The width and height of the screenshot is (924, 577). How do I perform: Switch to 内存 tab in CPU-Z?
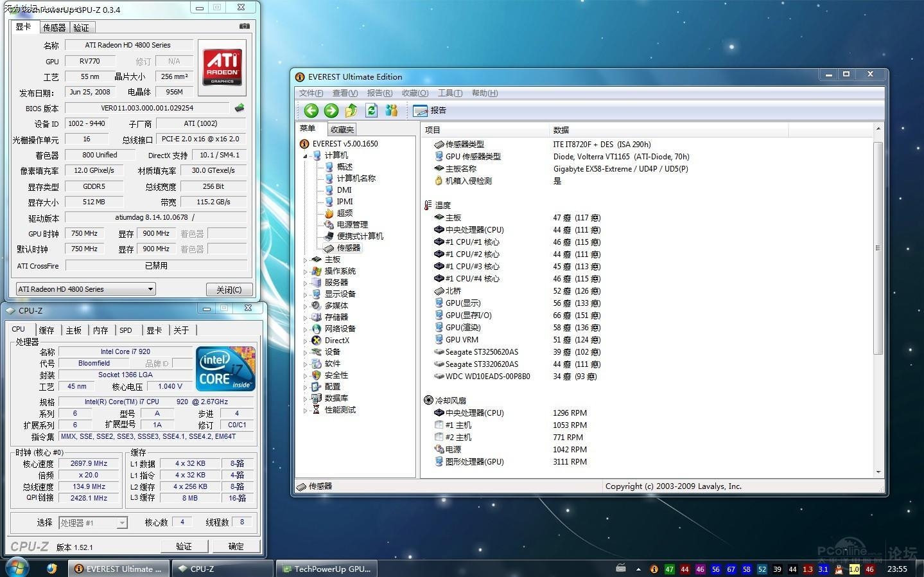101,330
